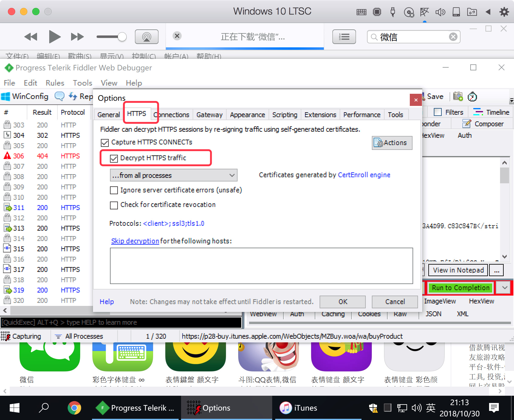
Task: Open the File menu in Fiddler
Action: pyautogui.click(x=9, y=83)
